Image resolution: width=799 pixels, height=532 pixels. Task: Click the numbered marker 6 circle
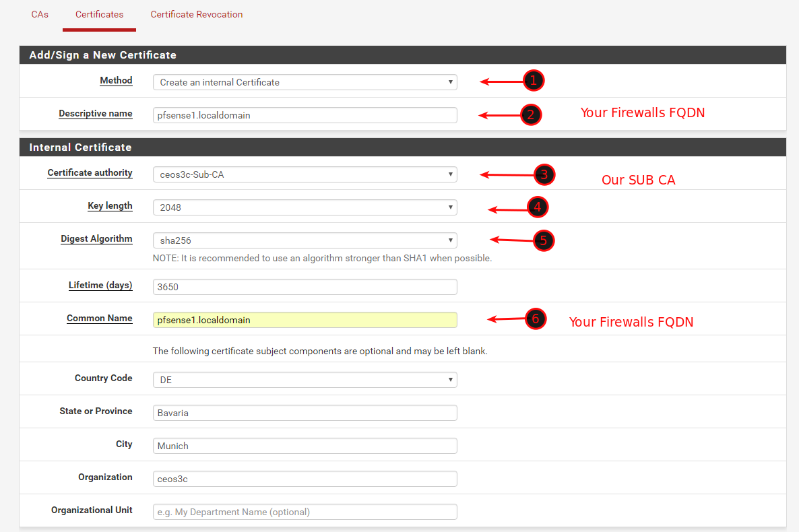(536, 319)
